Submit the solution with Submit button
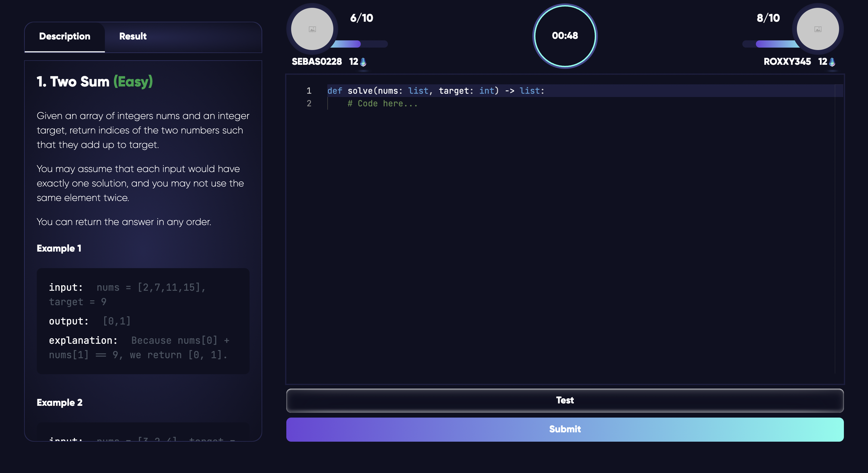 565,429
